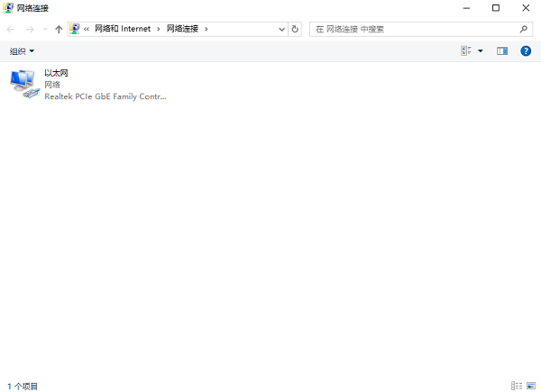Expand the view options dropdown arrow

481,51
